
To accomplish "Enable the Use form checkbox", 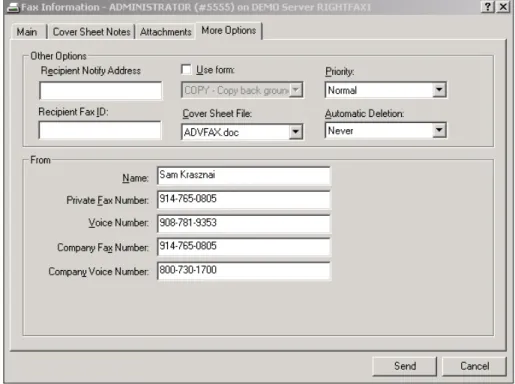I will [x=186, y=70].
